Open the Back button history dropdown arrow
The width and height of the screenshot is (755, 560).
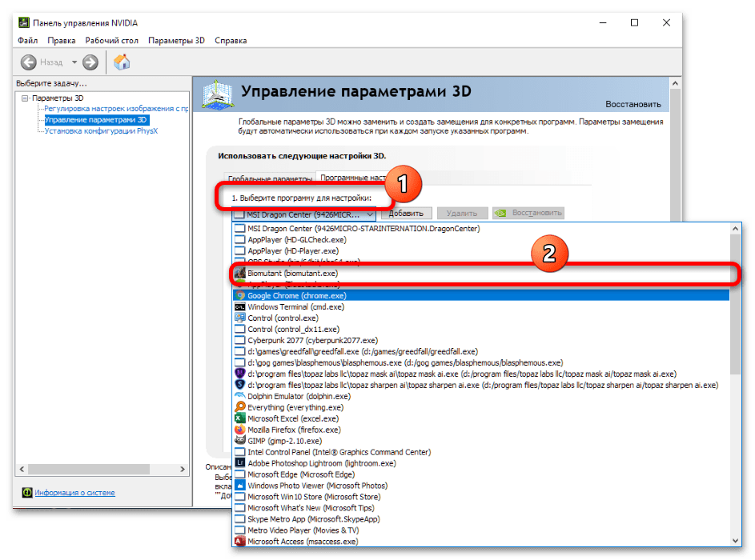74,62
